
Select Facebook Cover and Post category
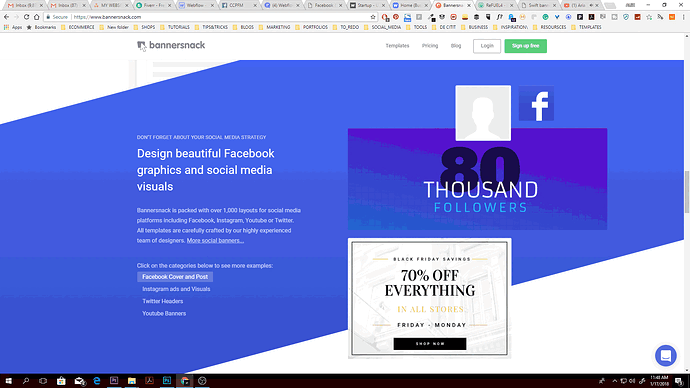(175, 277)
